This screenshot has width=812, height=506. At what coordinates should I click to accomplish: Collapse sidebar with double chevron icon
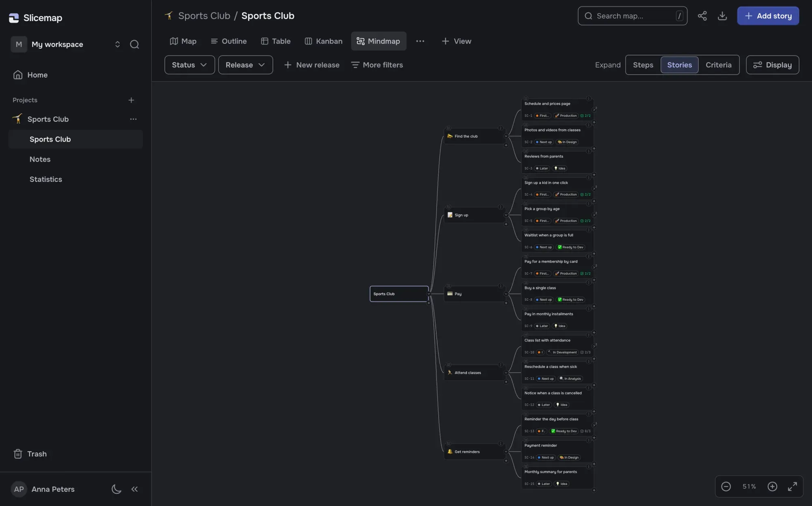[134, 489]
